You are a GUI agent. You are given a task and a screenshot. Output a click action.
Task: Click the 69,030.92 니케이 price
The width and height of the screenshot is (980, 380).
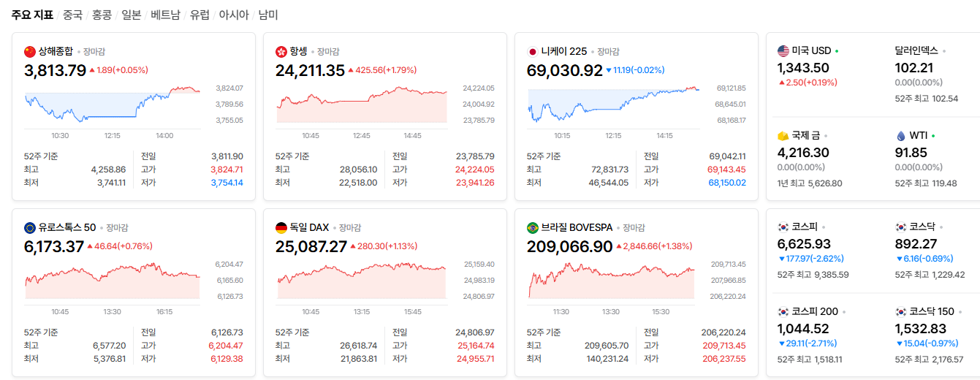(565, 70)
